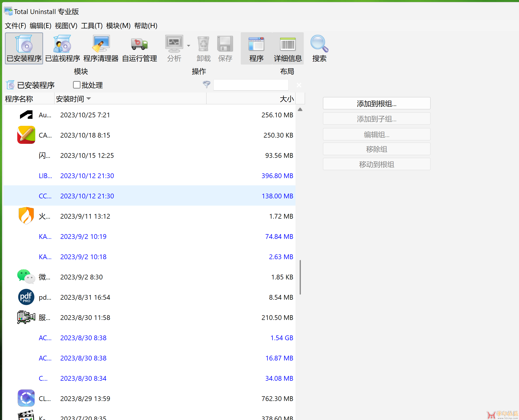Clear the filter with the X button
Screen dimensions: 519x420
coord(299,85)
